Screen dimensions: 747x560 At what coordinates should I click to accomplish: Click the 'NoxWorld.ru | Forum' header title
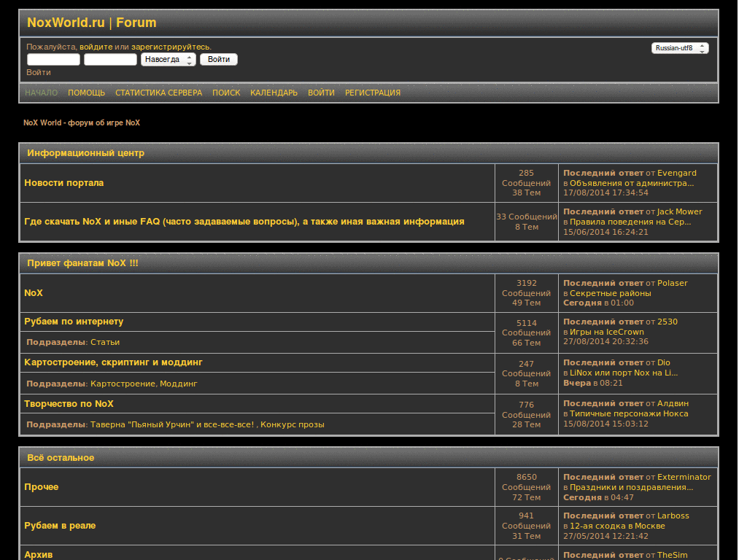(91, 23)
